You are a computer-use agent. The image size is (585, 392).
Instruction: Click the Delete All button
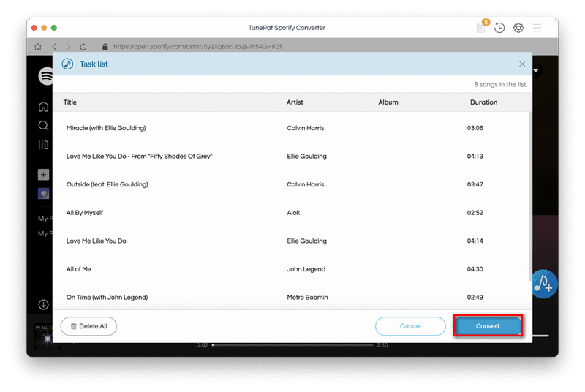point(88,326)
